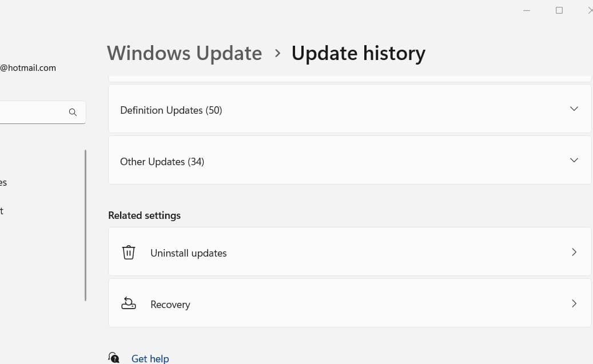The height and width of the screenshot is (364, 593).
Task: Click the Other Updates (34) label
Action: pos(162,162)
